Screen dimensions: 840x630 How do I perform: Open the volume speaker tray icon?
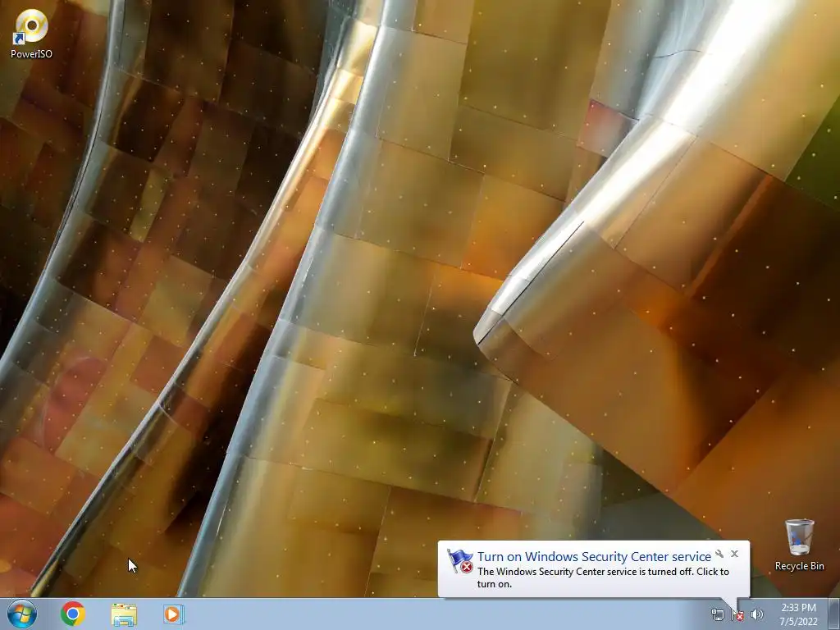click(x=757, y=614)
